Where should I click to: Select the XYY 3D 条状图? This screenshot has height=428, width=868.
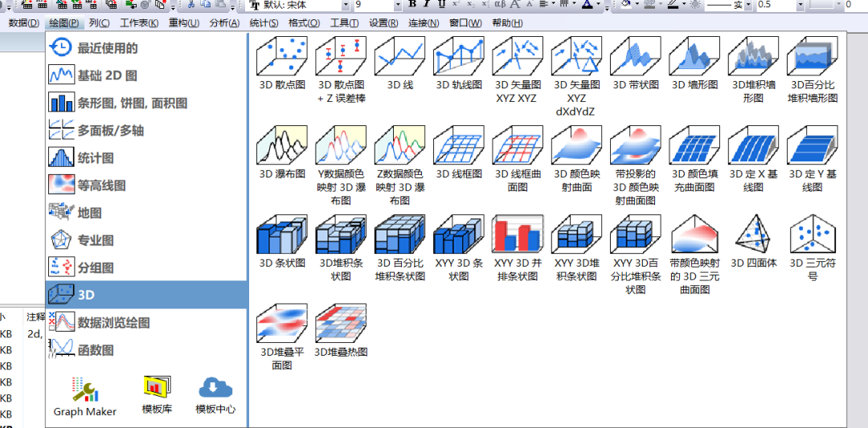coord(459,248)
